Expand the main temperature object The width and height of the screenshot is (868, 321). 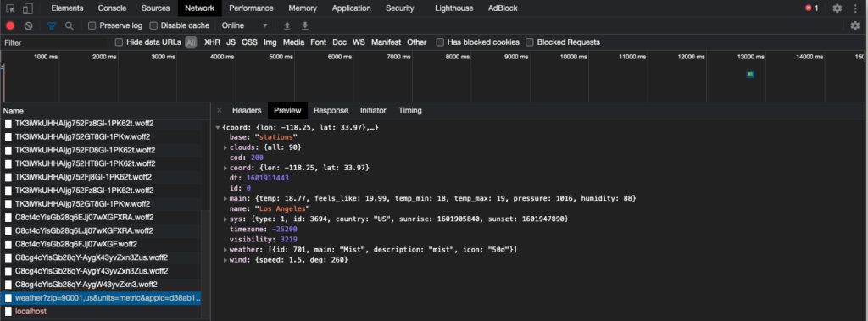(225, 198)
